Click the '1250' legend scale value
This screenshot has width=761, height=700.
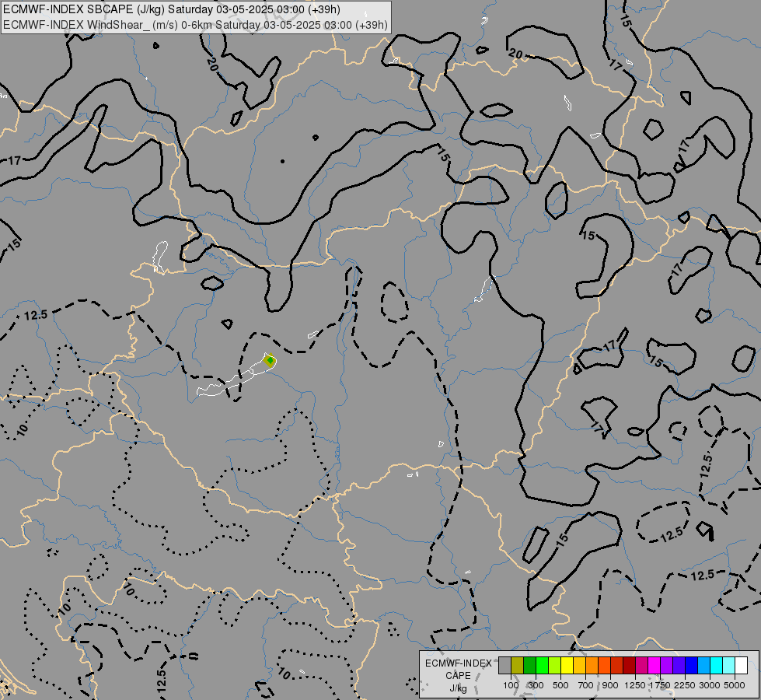(x=635, y=685)
